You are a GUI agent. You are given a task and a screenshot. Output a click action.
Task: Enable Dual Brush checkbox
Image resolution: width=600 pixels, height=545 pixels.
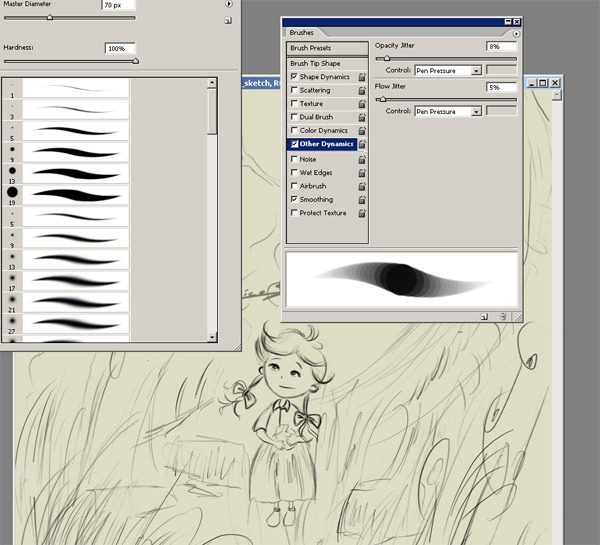(294, 117)
